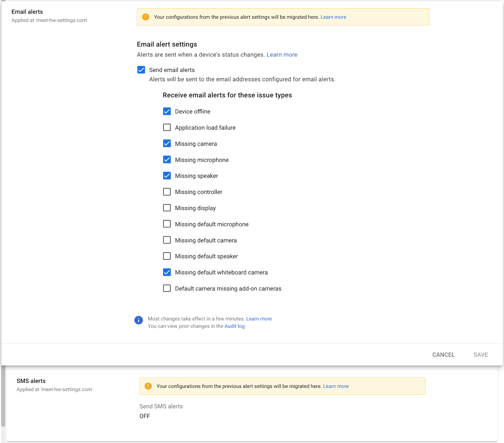The width and height of the screenshot is (504, 443).
Task: Disable the Device offline alert checkbox
Action: [x=167, y=111]
